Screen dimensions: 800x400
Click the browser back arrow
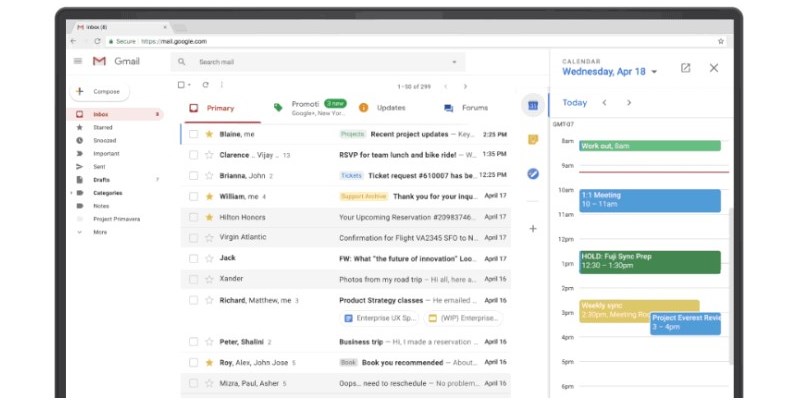coord(73,41)
